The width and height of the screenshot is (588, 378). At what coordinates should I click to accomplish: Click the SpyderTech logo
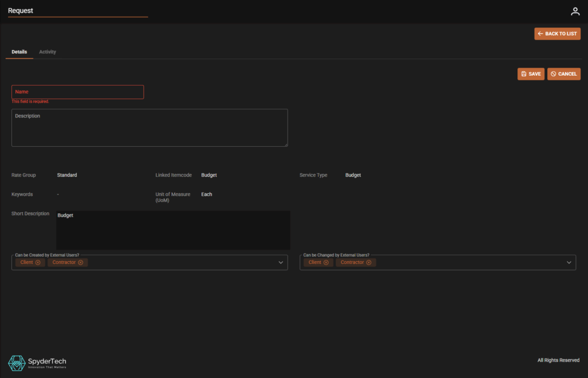pos(37,363)
